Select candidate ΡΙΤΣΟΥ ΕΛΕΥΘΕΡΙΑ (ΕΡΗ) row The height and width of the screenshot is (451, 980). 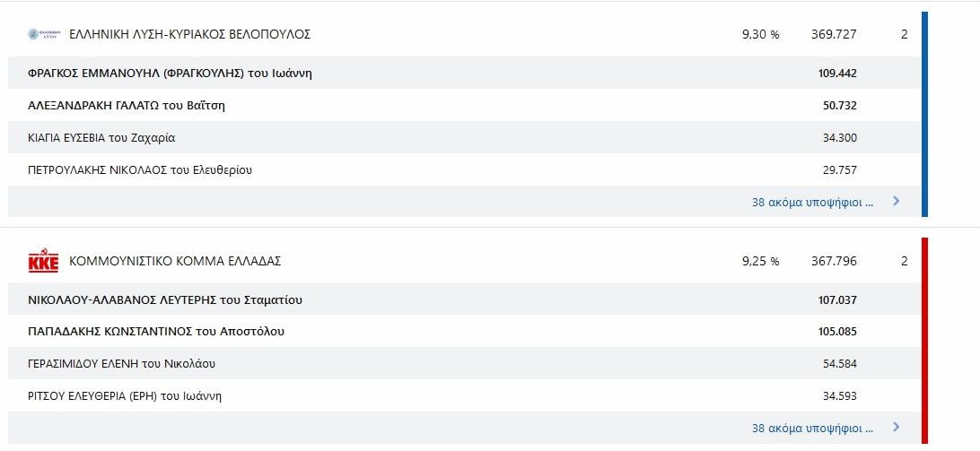pos(464,396)
